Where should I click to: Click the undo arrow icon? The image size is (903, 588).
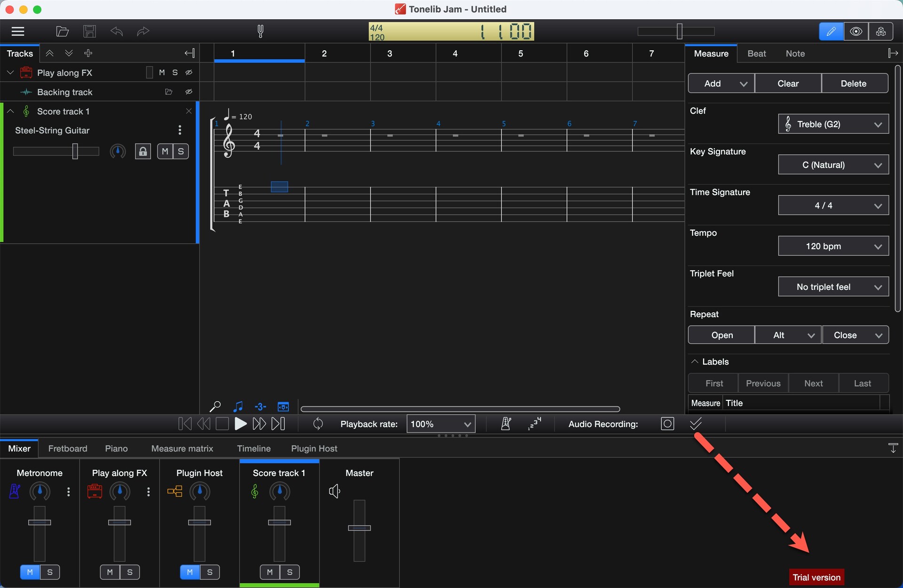click(116, 32)
